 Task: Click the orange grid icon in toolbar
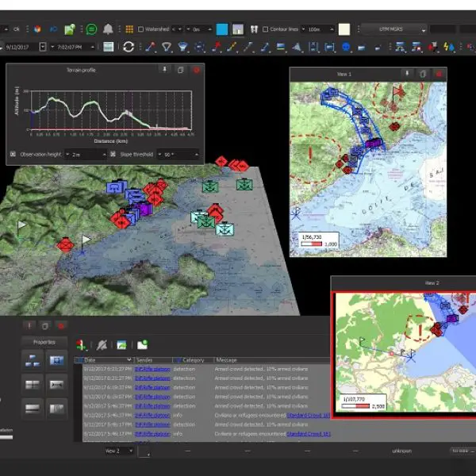pos(129,29)
